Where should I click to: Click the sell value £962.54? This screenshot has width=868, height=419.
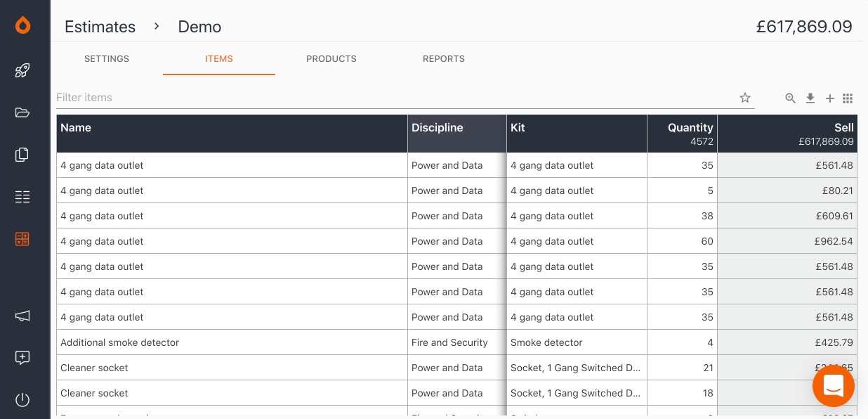(x=787, y=241)
